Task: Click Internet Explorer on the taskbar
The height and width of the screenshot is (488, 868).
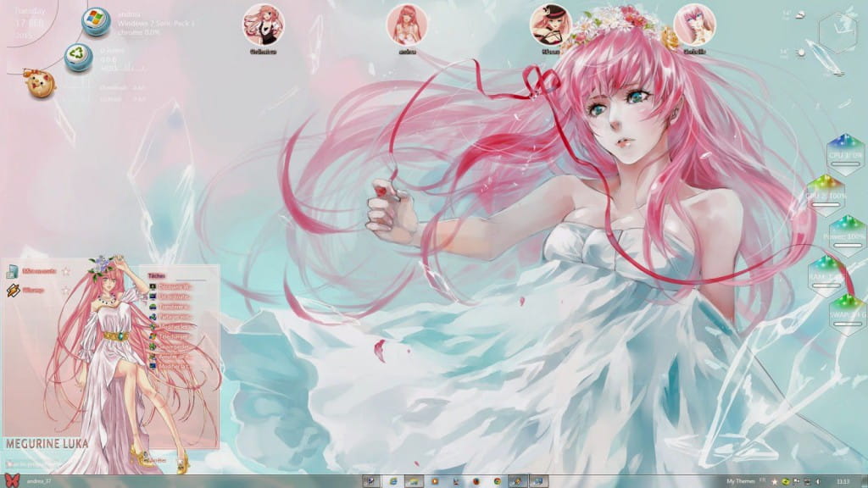Action: tap(392, 480)
